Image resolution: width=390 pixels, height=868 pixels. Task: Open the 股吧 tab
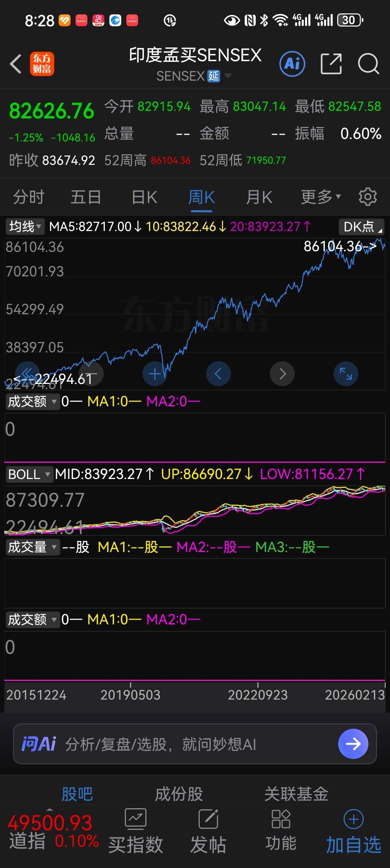[x=77, y=794]
